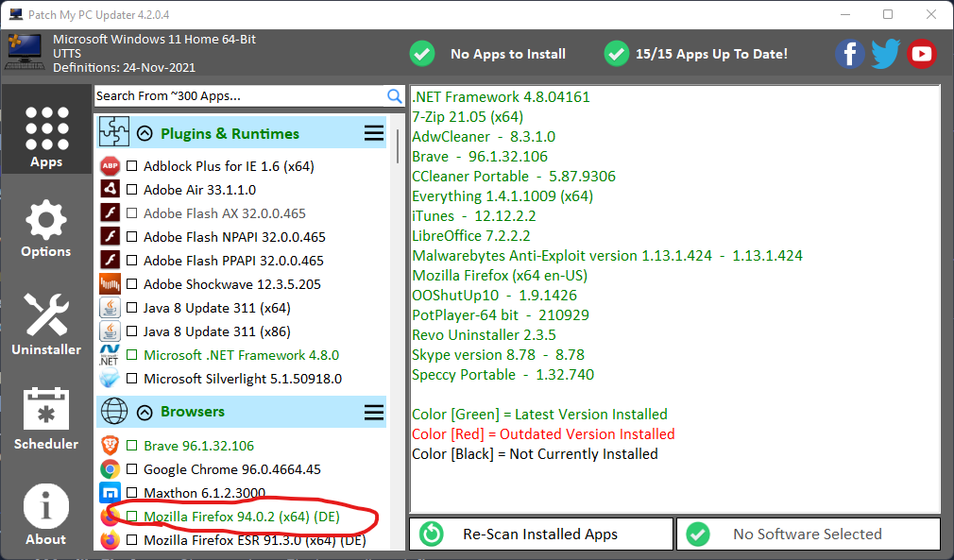Click the green check beside 15/15 Apps Up To Date
Viewport: 954px width, 560px height.
point(617,54)
